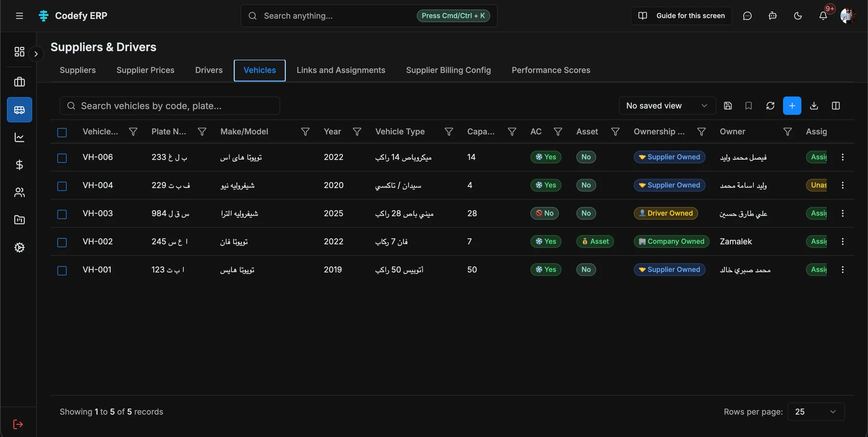The height and width of the screenshot is (437, 868).
Task: Add a new vehicle with plus button
Action: [792, 106]
